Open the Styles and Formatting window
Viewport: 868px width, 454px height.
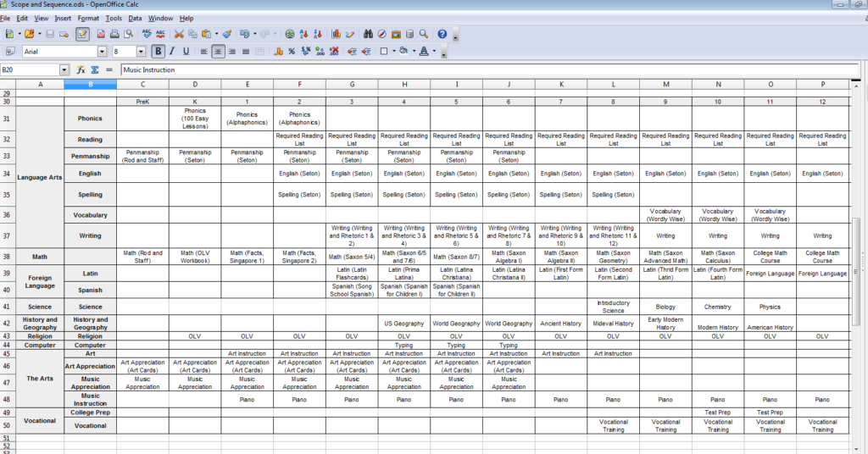pyautogui.click(x=10, y=52)
